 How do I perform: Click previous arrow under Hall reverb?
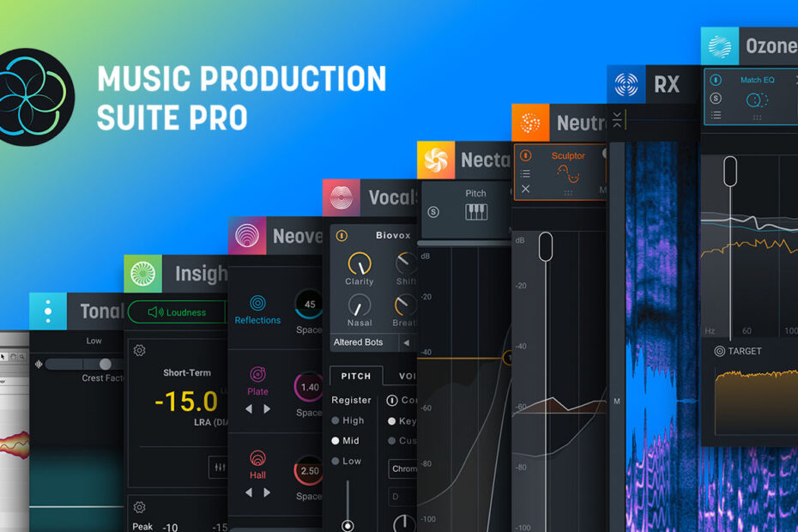249,493
